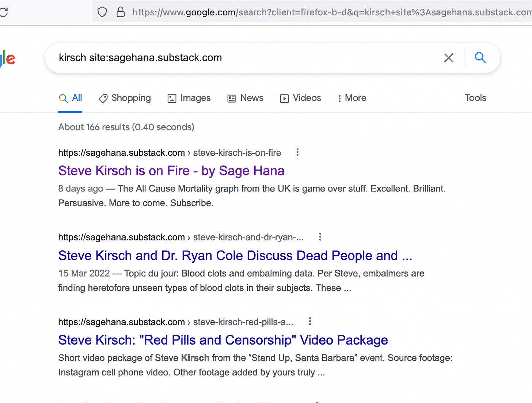Expand the More search categories menu
This screenshot has width=532, height=403.
[352, 98]
